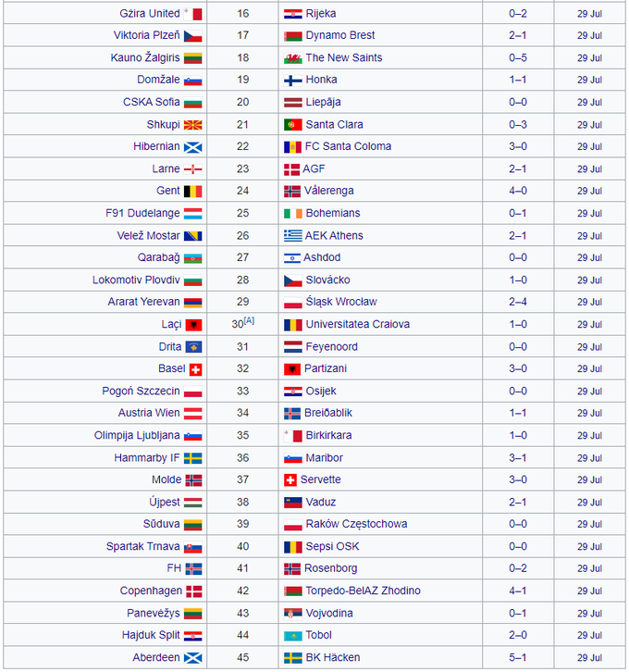Screen dimensions: 629x672
Task: Click the Swiss flag beside Basel
Action: (x=195, y=368)
